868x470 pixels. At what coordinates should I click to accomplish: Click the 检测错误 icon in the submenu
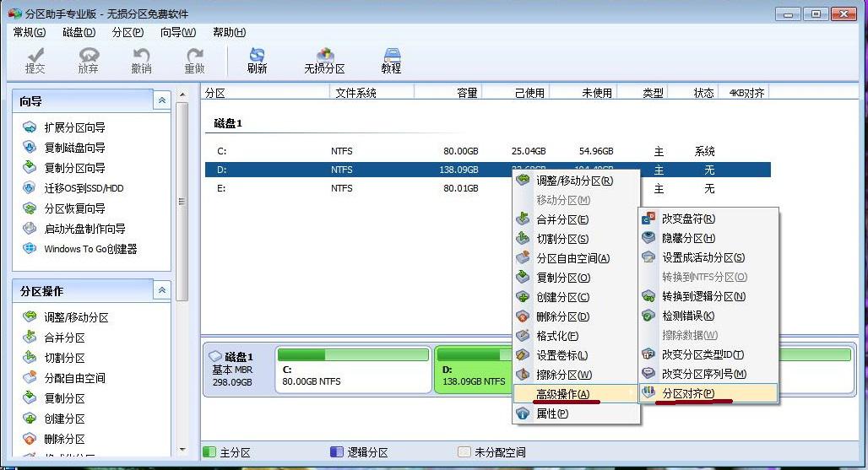coord(648,316)
